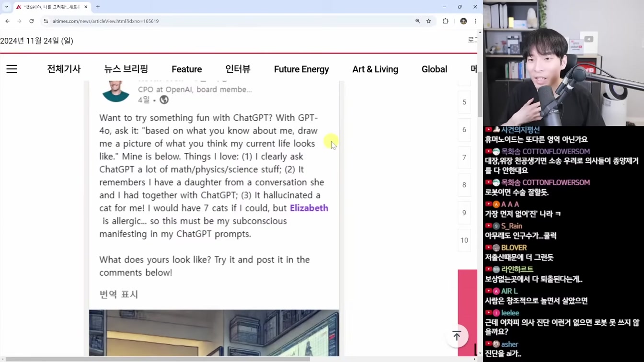Click the browser forward arrow

19,21
